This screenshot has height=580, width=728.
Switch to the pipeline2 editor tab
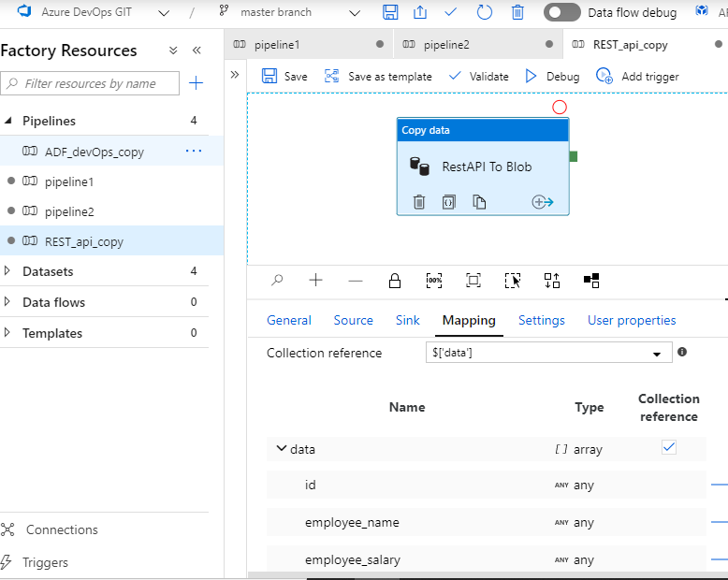click(x=478, y=45)
